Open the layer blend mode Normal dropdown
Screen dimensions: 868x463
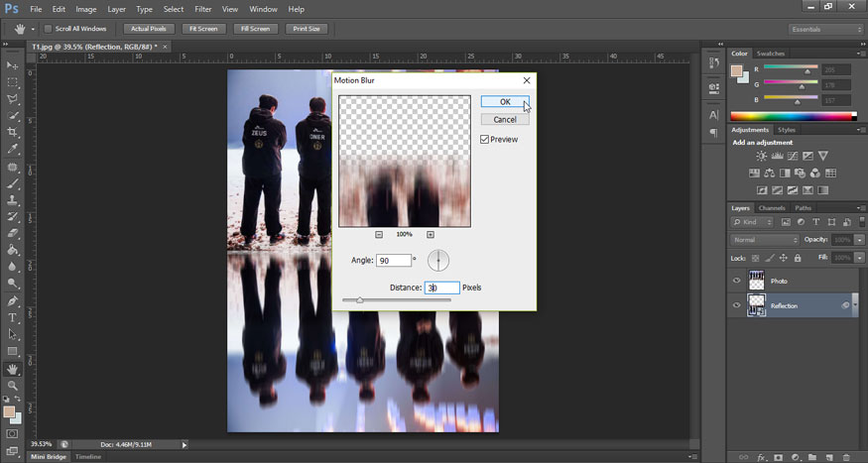pos(765,240)
